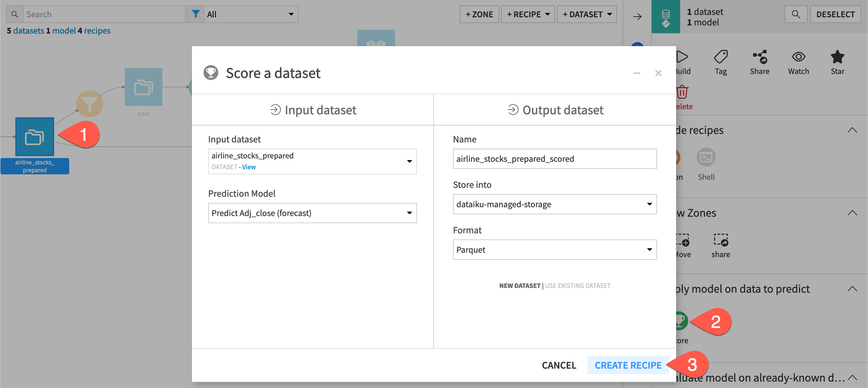868x388 pixels.
Task: Click the blue filter funnel icon
Action: 196,14
